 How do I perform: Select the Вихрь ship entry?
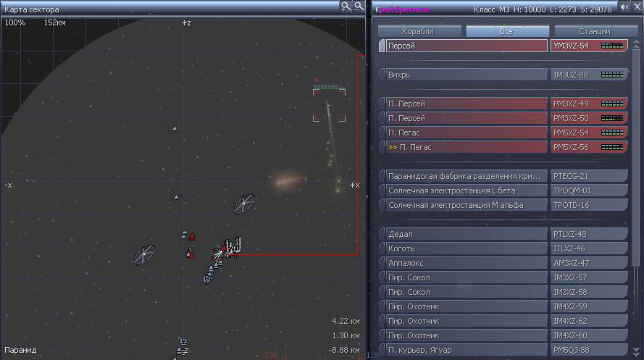click(467, 75)
